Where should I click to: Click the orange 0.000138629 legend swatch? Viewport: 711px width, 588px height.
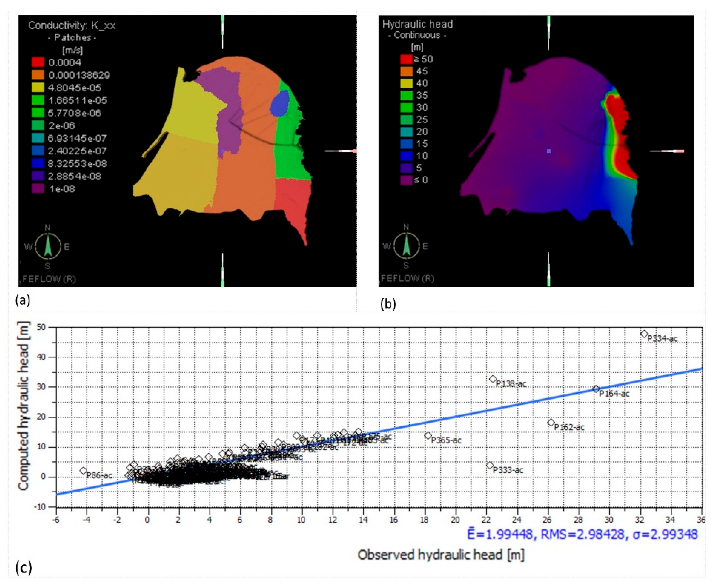[38, 75]
